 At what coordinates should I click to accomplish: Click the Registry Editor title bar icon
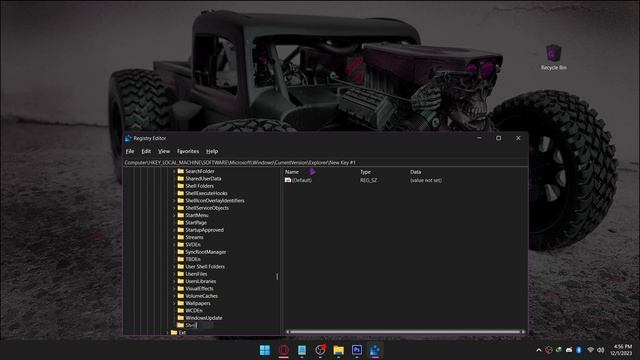128,138
